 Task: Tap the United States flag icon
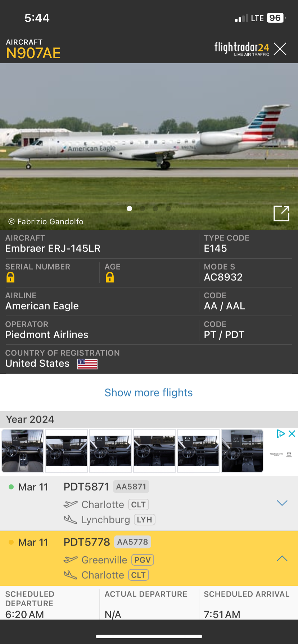coord(87,364)
